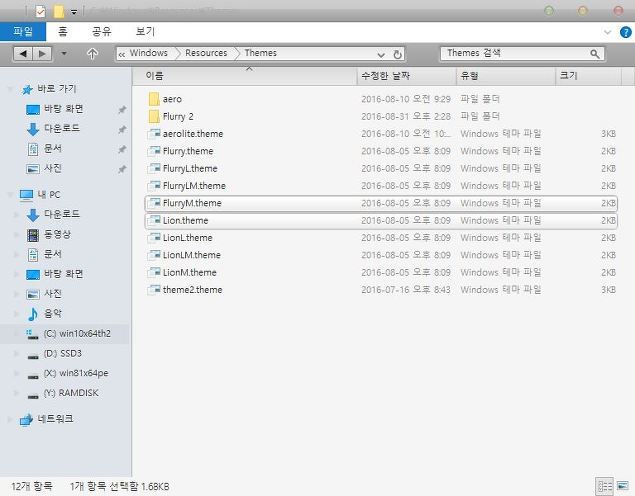
Task: Select FlurryLM.theme file icon
Action: pyautogui.click(x=154, y=186)
